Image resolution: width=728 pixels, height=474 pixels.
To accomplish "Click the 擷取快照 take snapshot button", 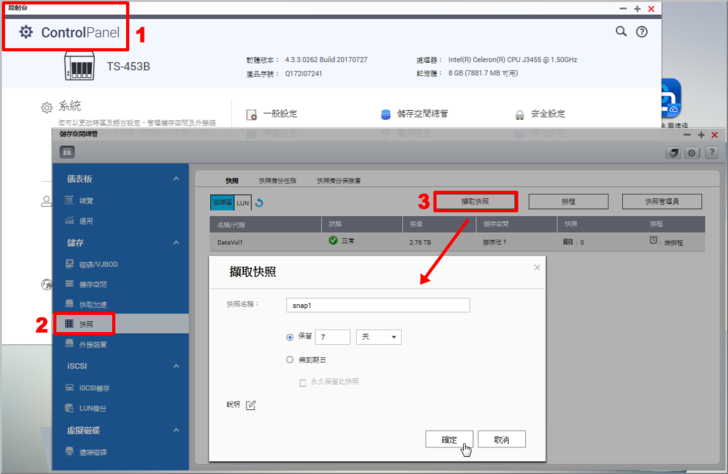I will coord(475,201).
